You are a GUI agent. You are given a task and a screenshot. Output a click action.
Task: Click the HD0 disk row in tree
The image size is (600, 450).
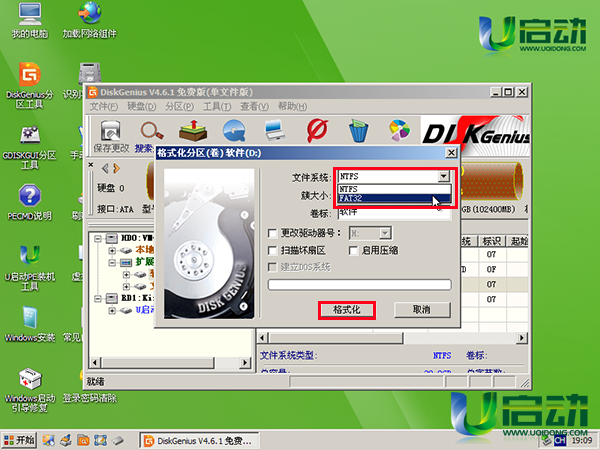pyautogui.click(x=129, y=238)
